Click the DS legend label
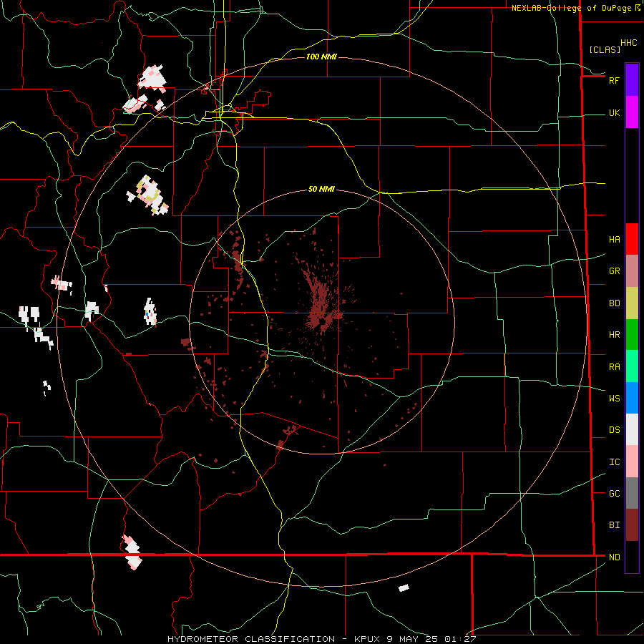Screen dimensions: 644x644 [614, 430]
